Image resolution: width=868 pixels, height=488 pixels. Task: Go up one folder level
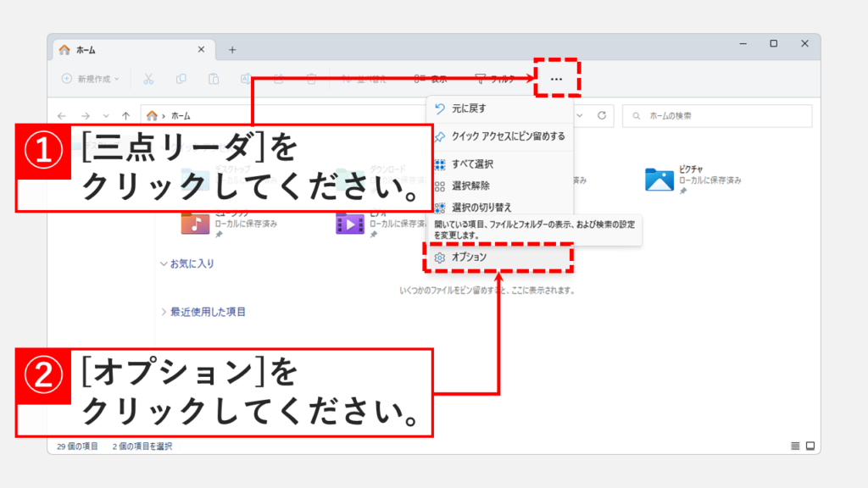(125, 115)
